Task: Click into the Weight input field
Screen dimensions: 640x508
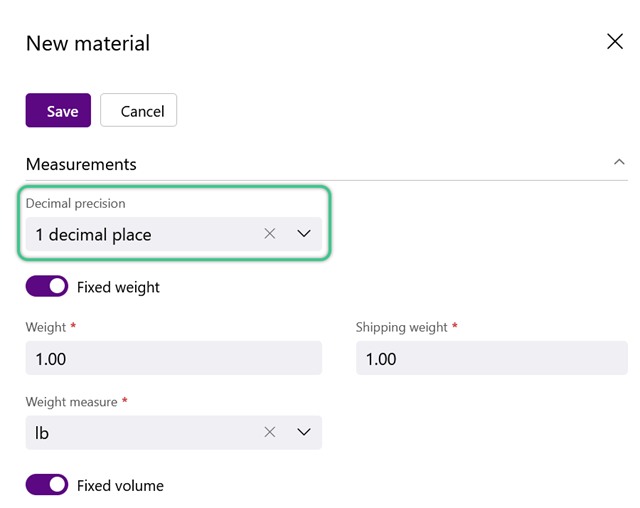Action: pyautogui.click(x=174, y=358)
